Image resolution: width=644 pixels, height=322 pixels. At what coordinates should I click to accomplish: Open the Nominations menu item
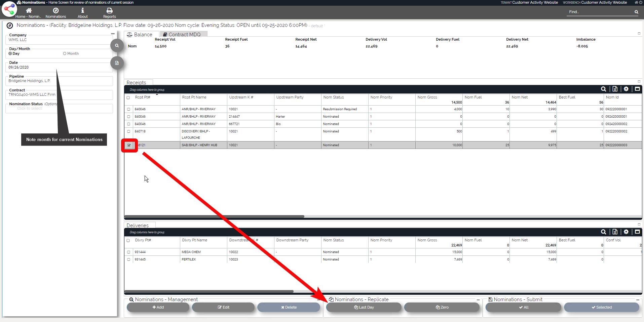point(56,13)
